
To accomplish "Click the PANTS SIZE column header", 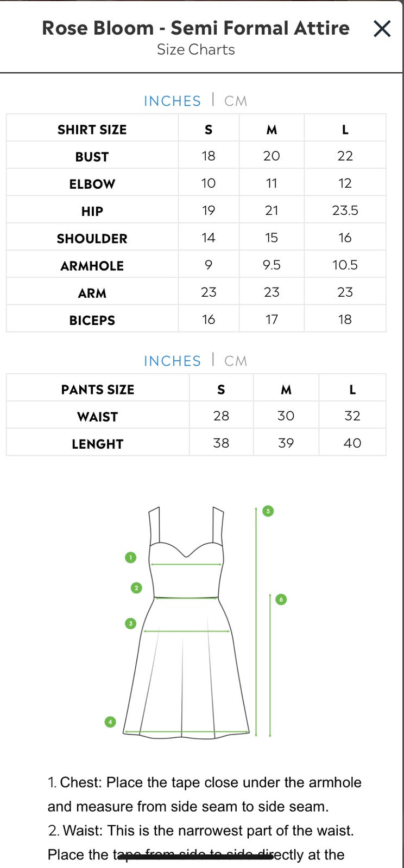I will tap(98, 390).
